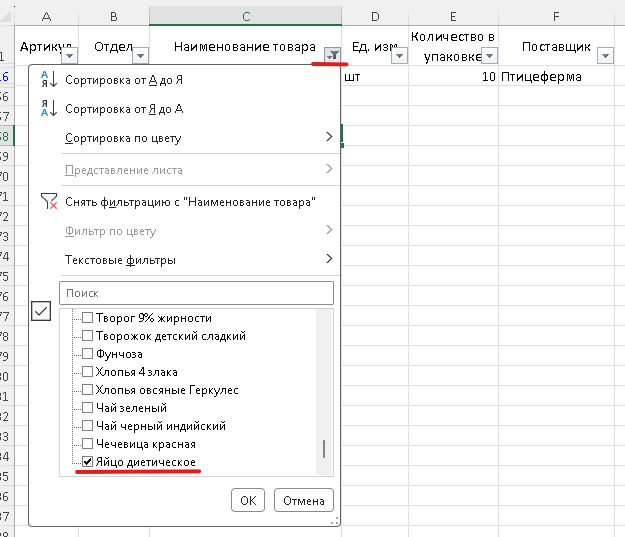Check the Творог 9% жирности checkbox
This screenshot has width=625, height=537.
88,318
